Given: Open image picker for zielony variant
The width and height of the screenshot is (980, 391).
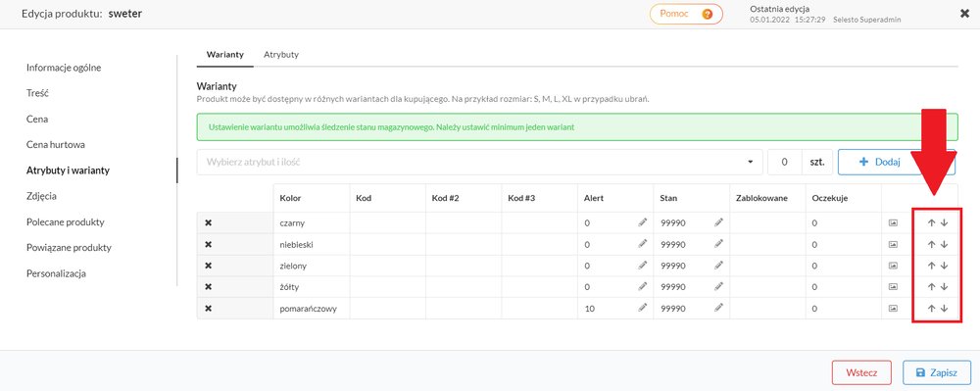Looking at the screenshot, I should point(893,266).
